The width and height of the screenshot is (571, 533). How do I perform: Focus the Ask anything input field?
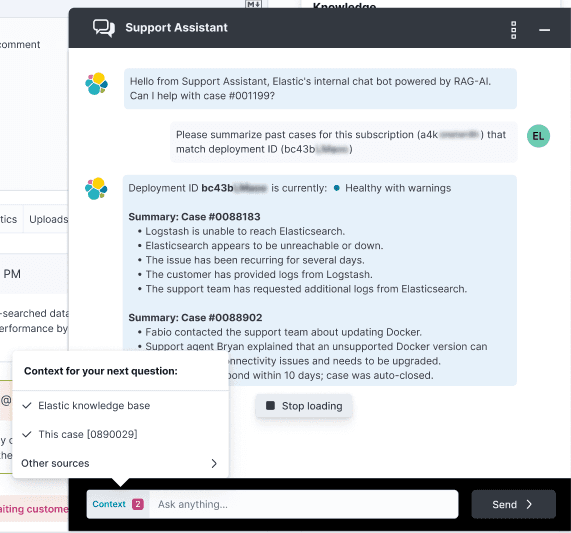point(303,504)
